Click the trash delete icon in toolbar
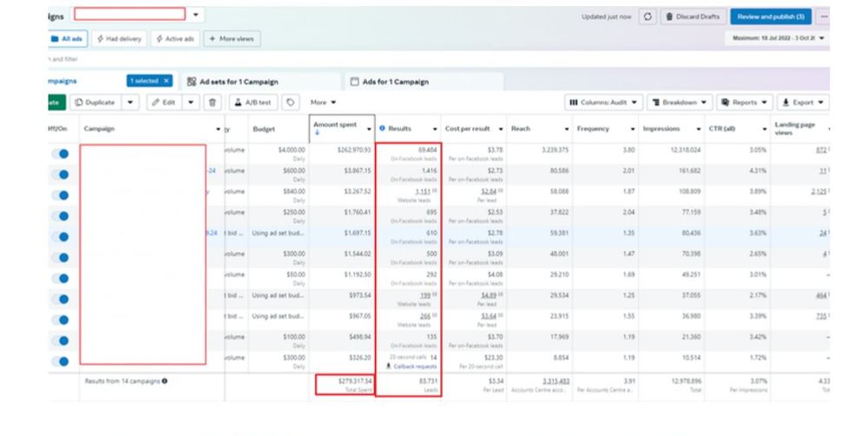Screen dimensions: 868x436 point(213,102)
